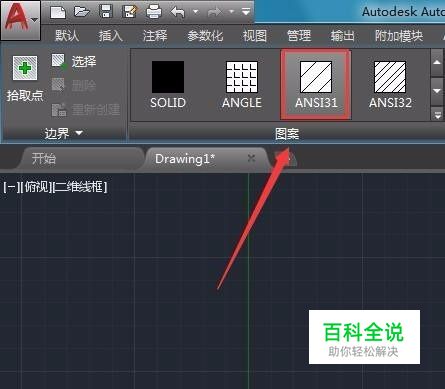Click the pattern gallery scroll up arrow
The image size is (445, 389).
[x=437, y=62]
